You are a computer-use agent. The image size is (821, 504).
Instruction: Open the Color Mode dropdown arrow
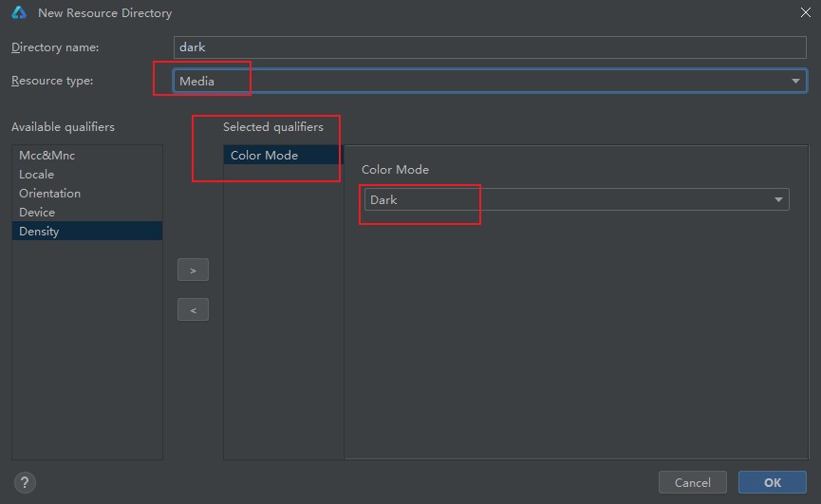[x=778, y=200]
